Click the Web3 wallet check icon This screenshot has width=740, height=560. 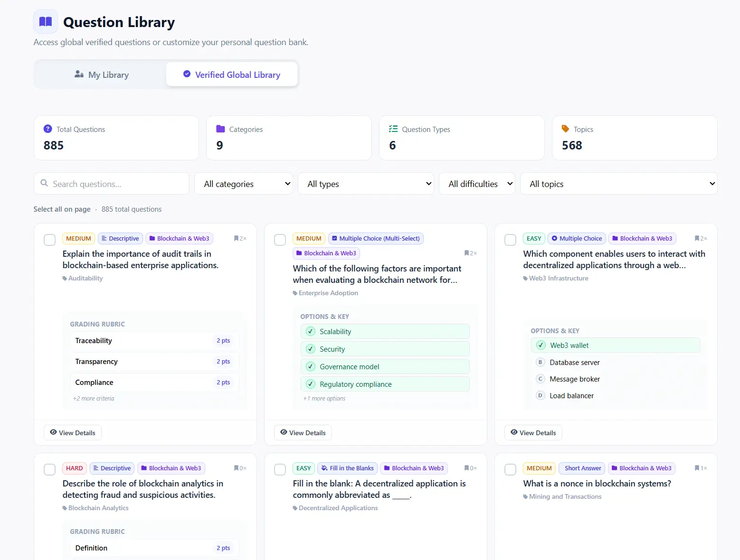coord(541,345)
